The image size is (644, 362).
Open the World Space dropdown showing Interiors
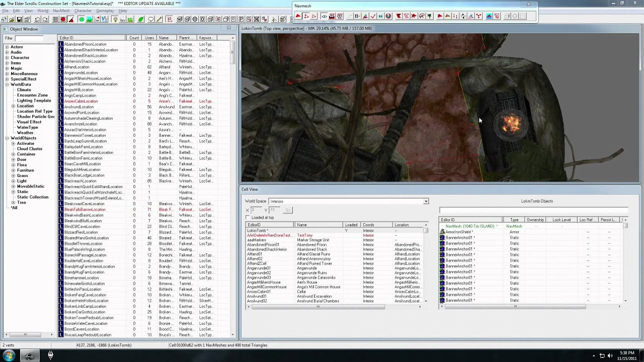click(x=349, y=201)
